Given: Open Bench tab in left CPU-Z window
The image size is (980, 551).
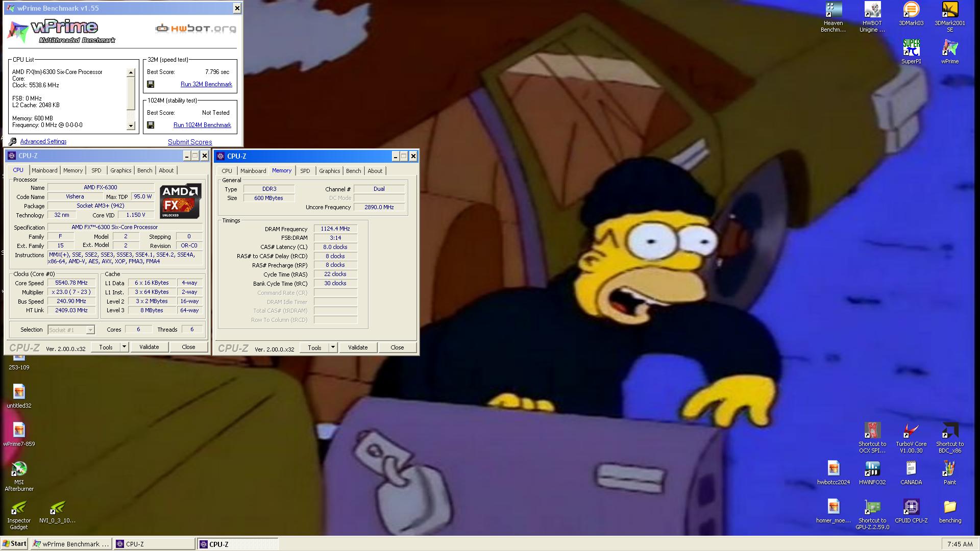Looking at the screenshot, I should tap(145, 170).
